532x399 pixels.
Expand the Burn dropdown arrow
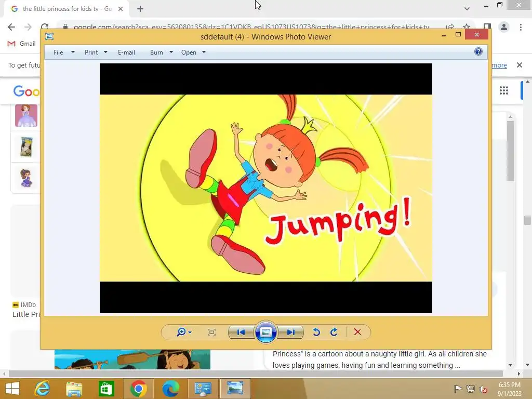[171, 52]
